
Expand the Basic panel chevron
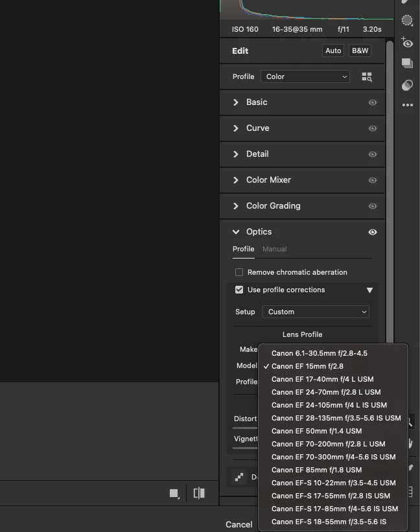[236, 102]
